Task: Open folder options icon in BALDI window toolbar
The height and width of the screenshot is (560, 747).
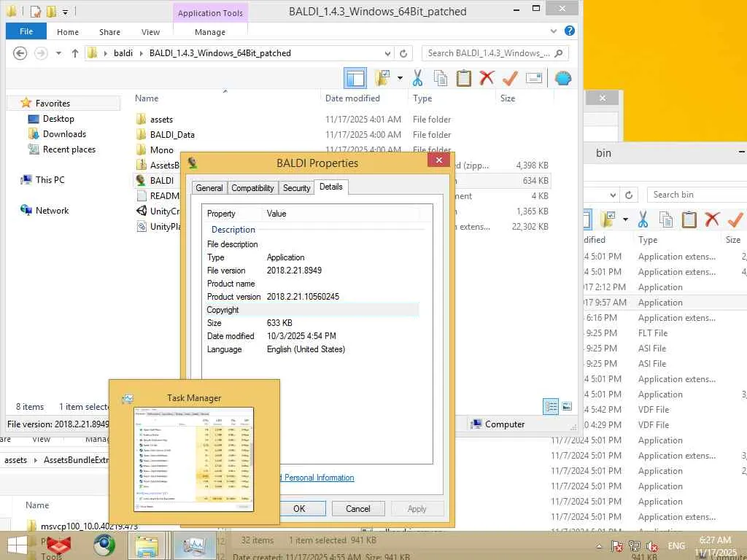Action: click(382, 78)
